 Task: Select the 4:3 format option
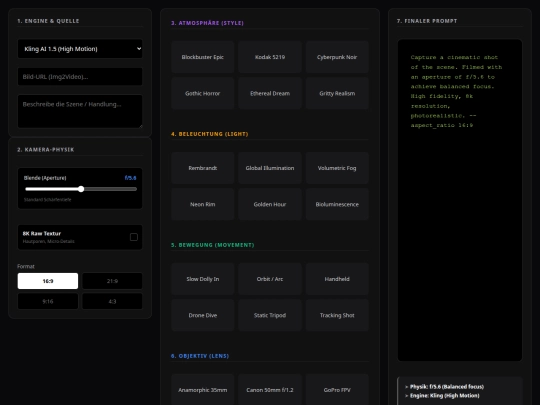[112, 301]
